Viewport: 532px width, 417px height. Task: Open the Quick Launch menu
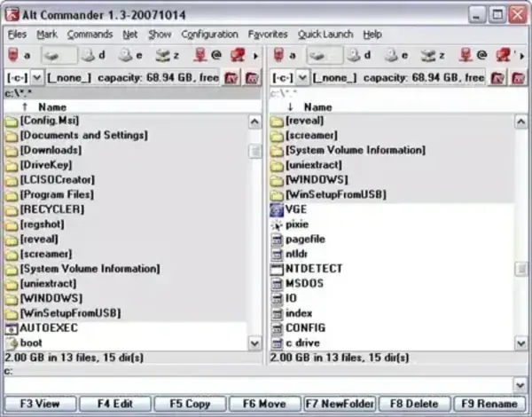pos(325,35)
